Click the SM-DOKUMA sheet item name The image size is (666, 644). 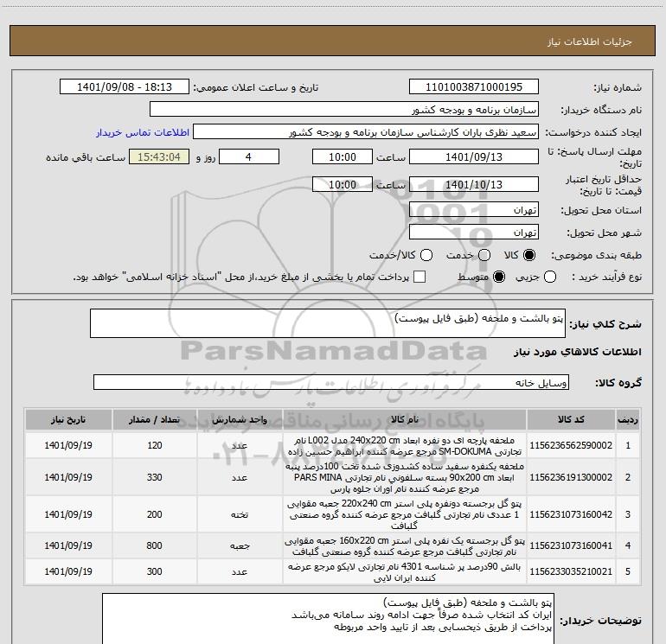[x=405, y=446]
